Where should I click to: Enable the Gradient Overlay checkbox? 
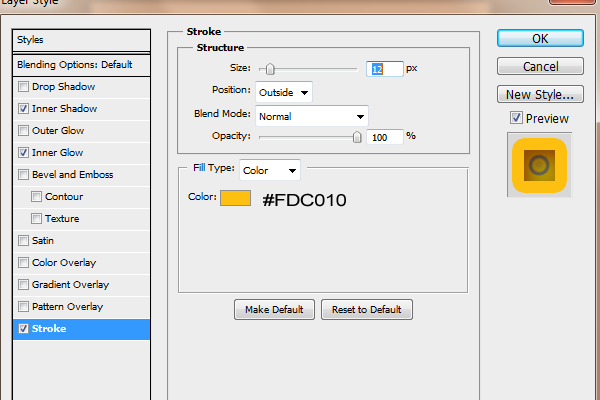pyautogui.click(x=23, y=285)
